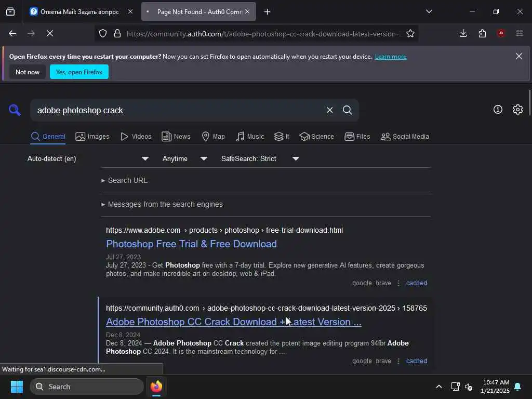Open Adobe Photoshop CC Crack Download result

(x=233, y=322)
